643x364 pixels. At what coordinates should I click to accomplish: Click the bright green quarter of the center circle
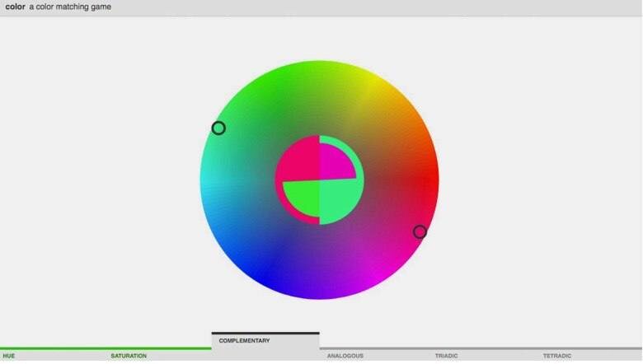(x=303, y=198)
